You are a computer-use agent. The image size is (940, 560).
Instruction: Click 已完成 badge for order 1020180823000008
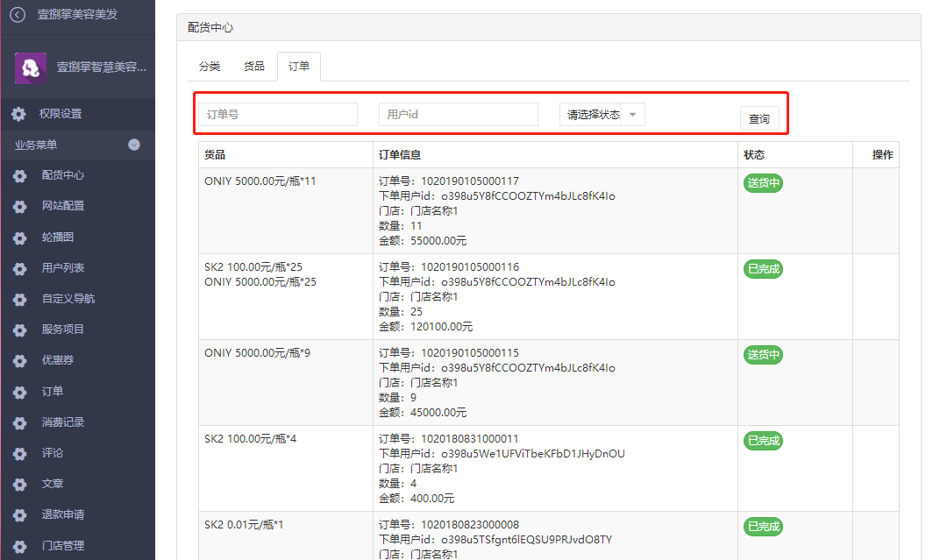763,527
